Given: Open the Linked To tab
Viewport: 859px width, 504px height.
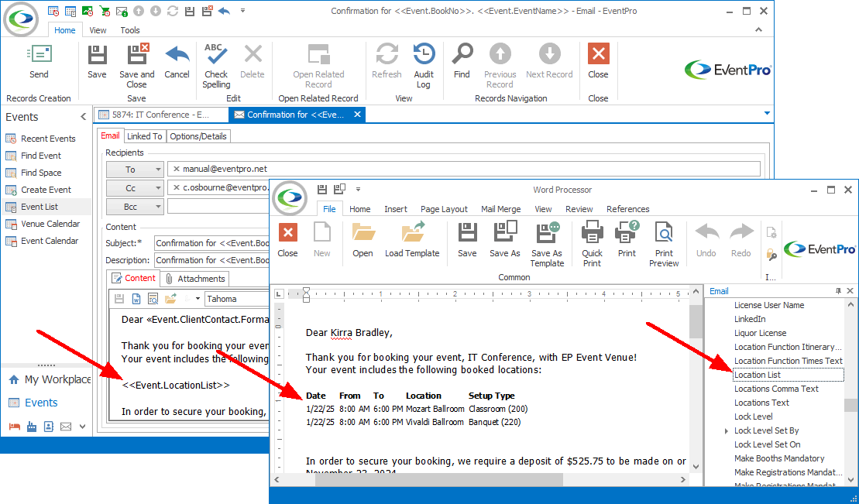Looking at the screenshot, I should (x=145, y=136).
